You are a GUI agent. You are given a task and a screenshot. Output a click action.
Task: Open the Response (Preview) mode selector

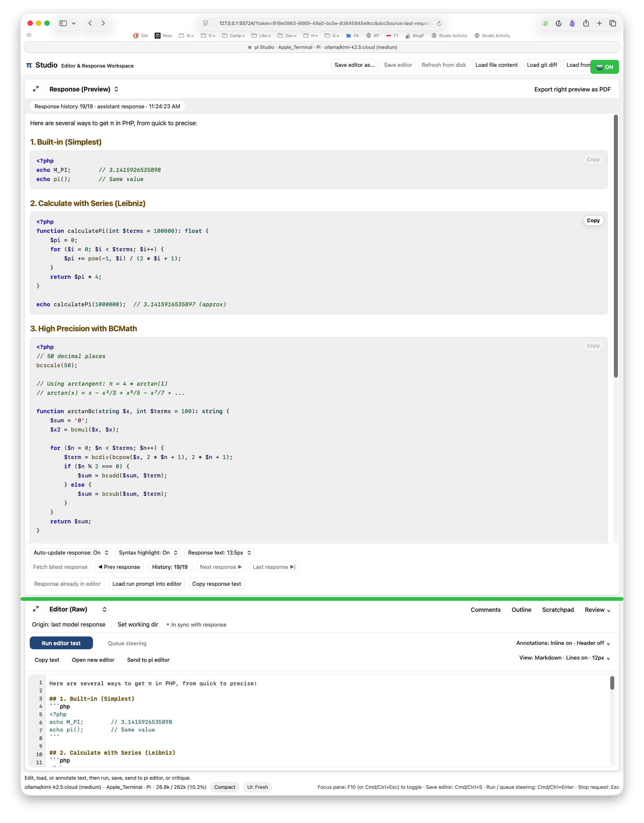click(84, 89)
